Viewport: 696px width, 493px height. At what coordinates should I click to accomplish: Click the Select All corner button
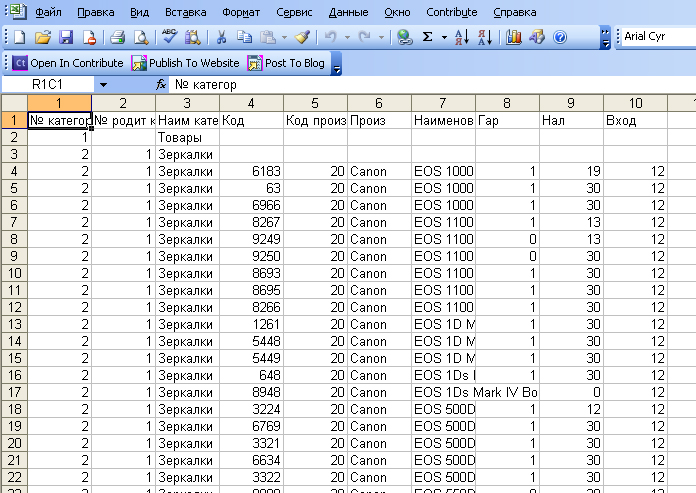tap(15, 103)
